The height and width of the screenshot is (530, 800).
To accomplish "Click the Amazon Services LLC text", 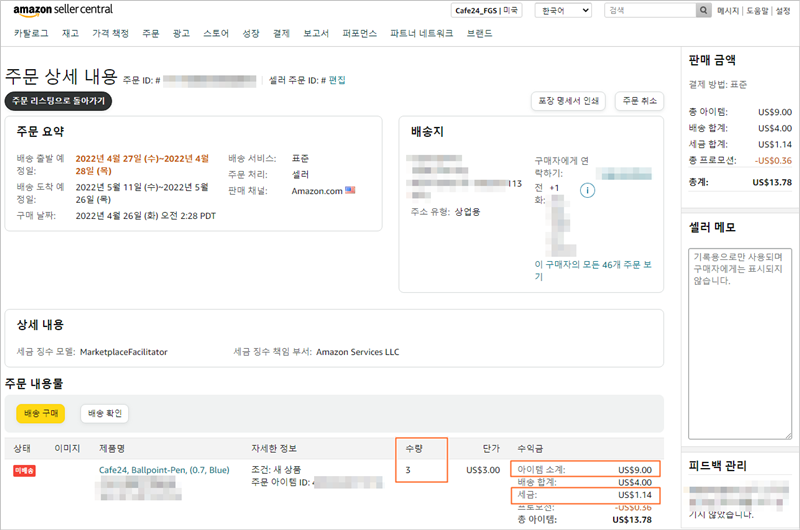I will click(358, 352).
